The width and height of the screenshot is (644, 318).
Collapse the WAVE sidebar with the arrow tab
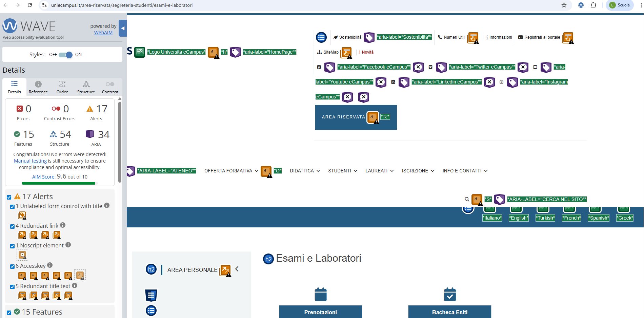click(123, 28)
